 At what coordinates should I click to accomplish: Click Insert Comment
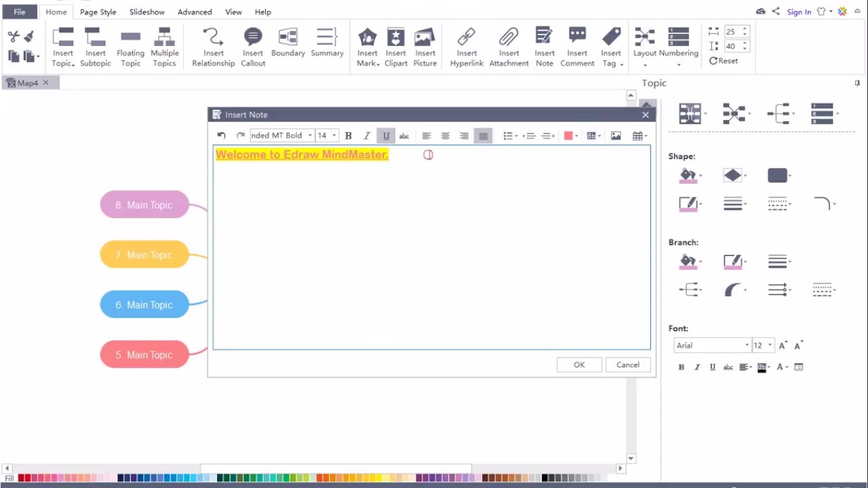point(577,47)
